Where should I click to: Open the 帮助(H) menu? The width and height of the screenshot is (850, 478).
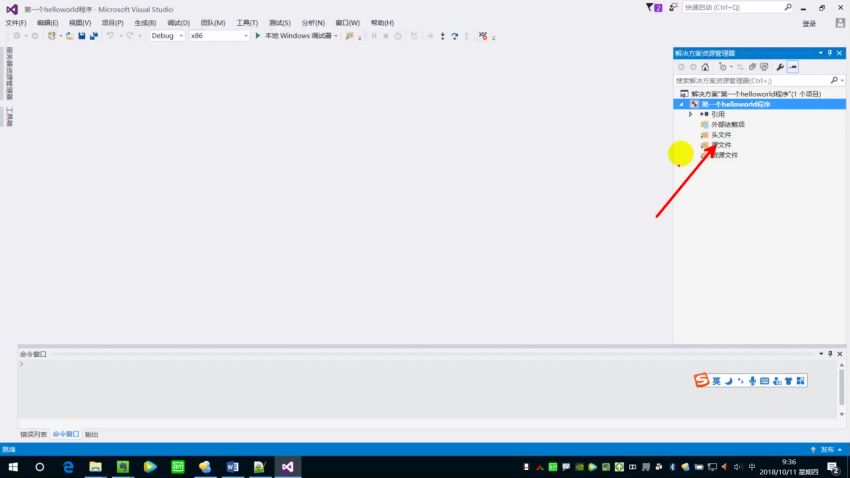click(382, 23)
